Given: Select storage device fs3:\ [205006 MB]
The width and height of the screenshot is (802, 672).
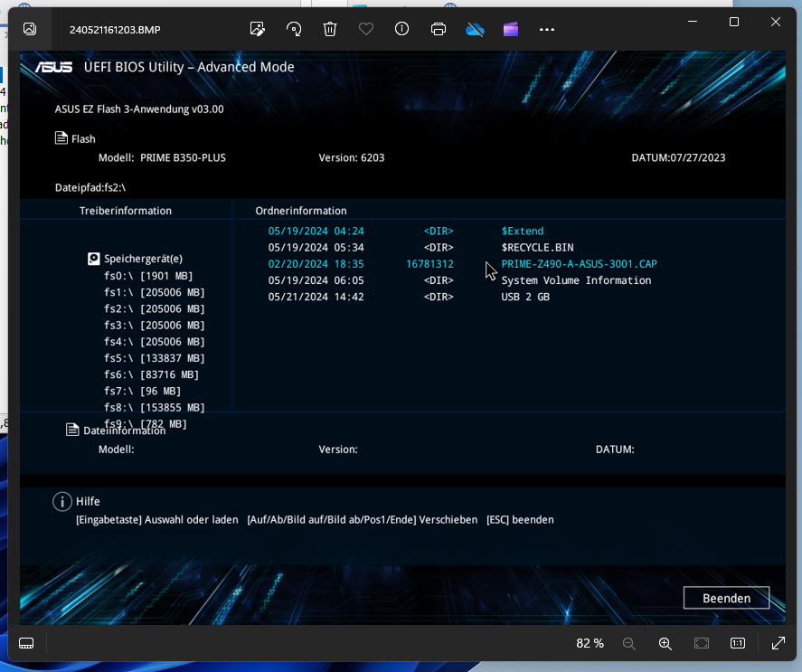Looking at the screenshot, I should coord(154,325).
